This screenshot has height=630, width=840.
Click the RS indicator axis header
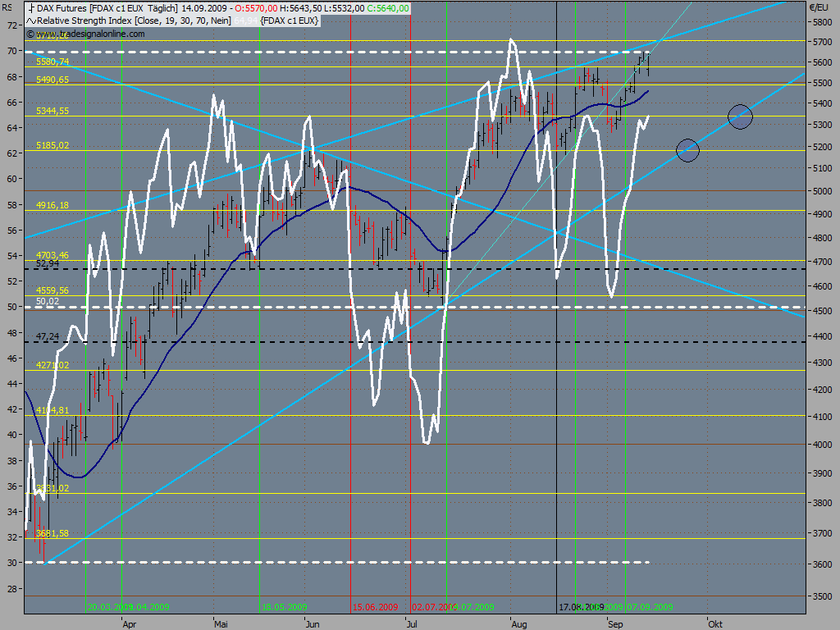point(7,7)
